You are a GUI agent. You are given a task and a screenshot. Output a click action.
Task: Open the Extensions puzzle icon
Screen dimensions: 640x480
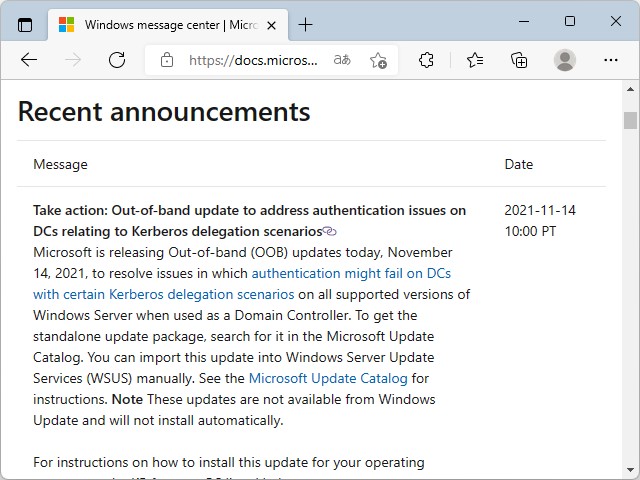427,60
